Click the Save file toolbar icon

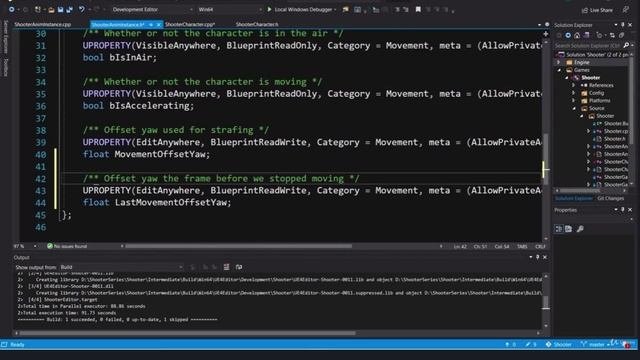[x=60, y=9]
